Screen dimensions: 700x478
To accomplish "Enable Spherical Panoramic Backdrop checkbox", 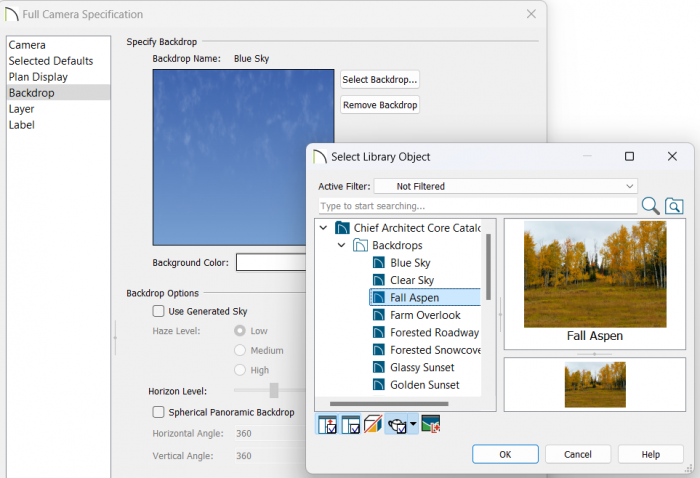I will pyautogui.click(x=158, y=412).
